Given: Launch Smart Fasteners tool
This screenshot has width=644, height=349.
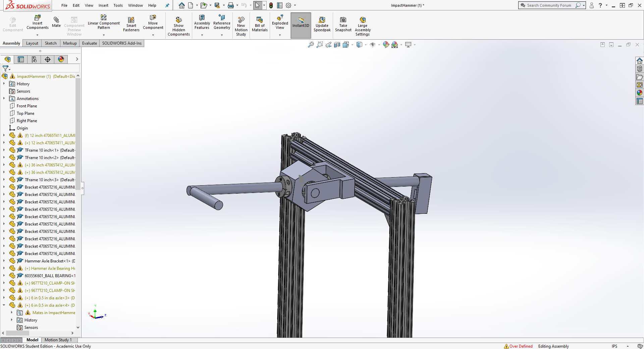Looking at the screenshot, I should pyautogui.click(x=131, y=24).
